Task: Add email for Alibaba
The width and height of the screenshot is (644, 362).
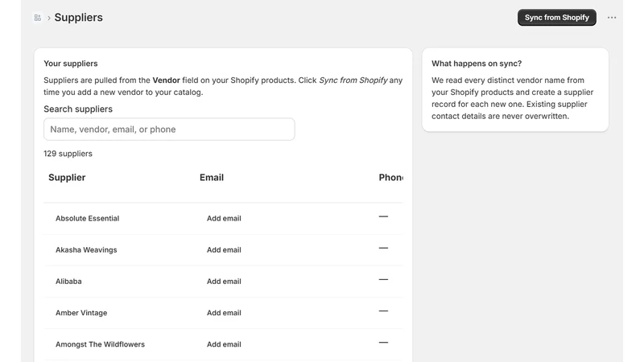Action: (x=224, y=282)
